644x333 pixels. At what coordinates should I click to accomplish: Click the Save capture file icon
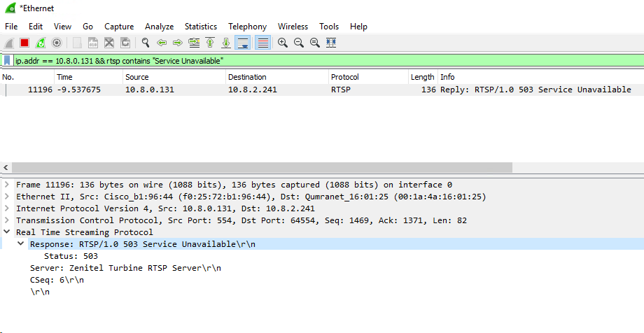(x=93, y=43)
